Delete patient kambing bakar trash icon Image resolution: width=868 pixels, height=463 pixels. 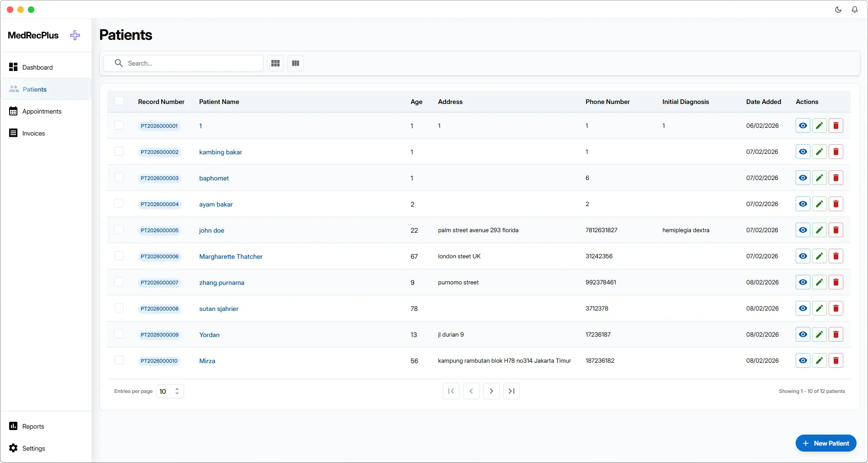(836, 152)
